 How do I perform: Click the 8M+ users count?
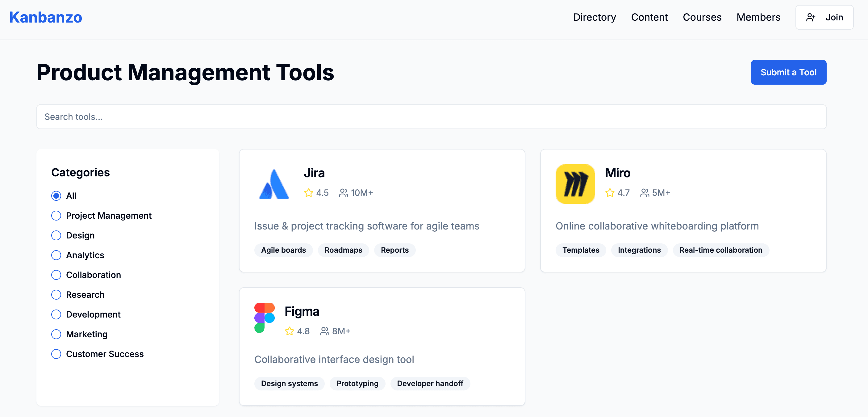click(341, 331)
